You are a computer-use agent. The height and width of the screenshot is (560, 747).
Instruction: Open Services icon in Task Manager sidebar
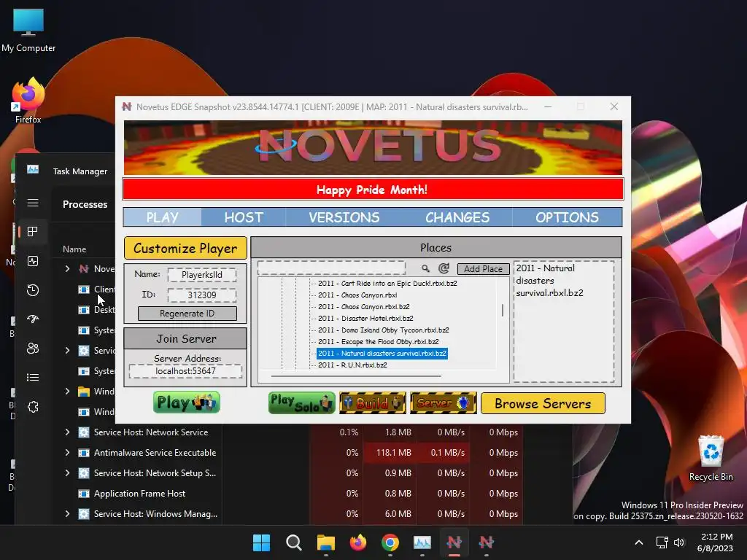pos(33,407)
